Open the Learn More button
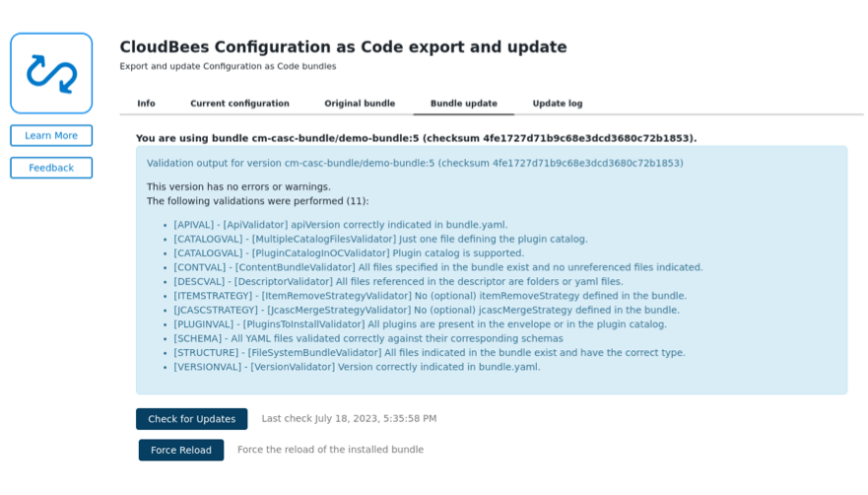 coord(51,135)
